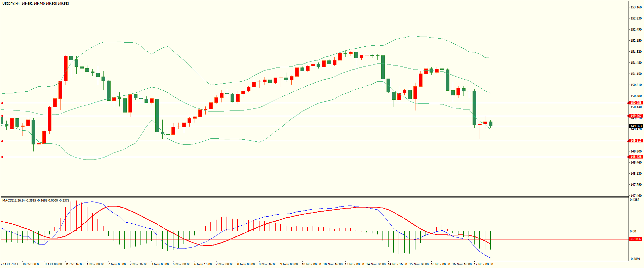Image resolution: width=644 pixels, height=268 pixels.
Task: Click the 0.00 MACD zero label
Action: tap(633, 231)
